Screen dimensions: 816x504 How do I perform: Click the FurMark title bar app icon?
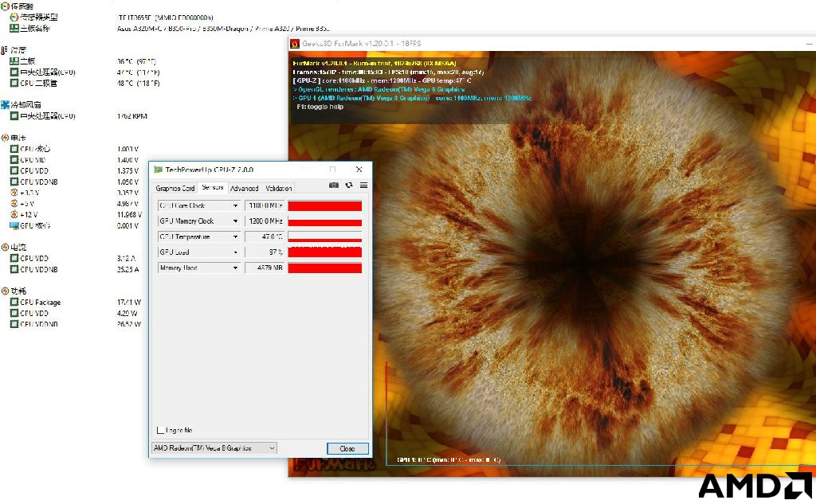pos(295,44)
